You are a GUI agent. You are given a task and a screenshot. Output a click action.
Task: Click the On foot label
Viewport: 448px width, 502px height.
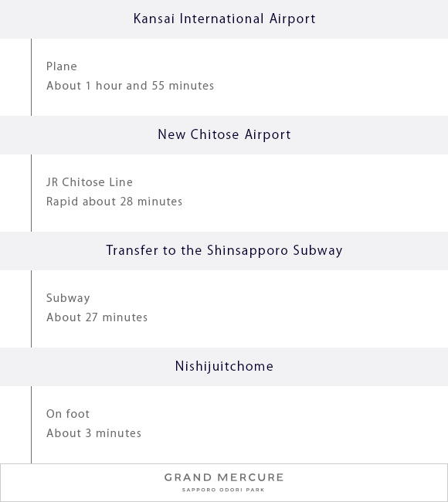(x=68, y=414)
